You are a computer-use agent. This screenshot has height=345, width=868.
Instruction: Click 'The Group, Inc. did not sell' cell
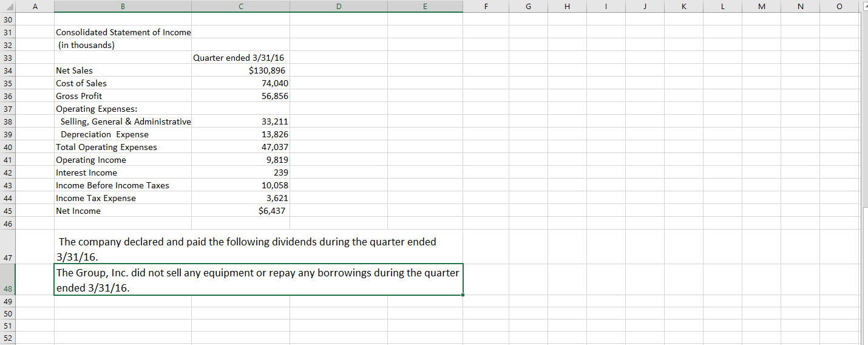[259, 279]
